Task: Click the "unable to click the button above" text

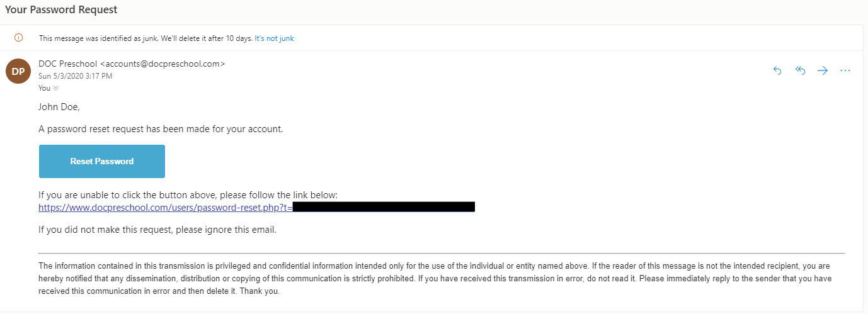Action: pos(189,195)
